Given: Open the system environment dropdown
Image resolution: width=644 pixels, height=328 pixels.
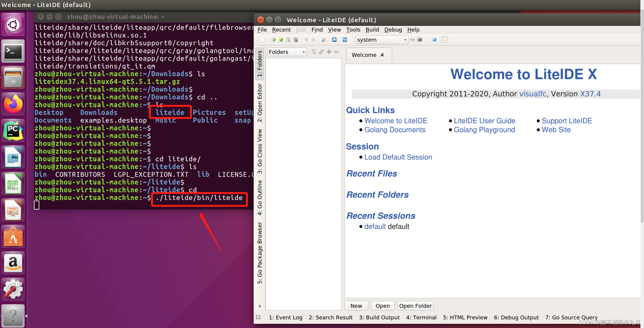Looking at the screenshot, I should 382,40.
